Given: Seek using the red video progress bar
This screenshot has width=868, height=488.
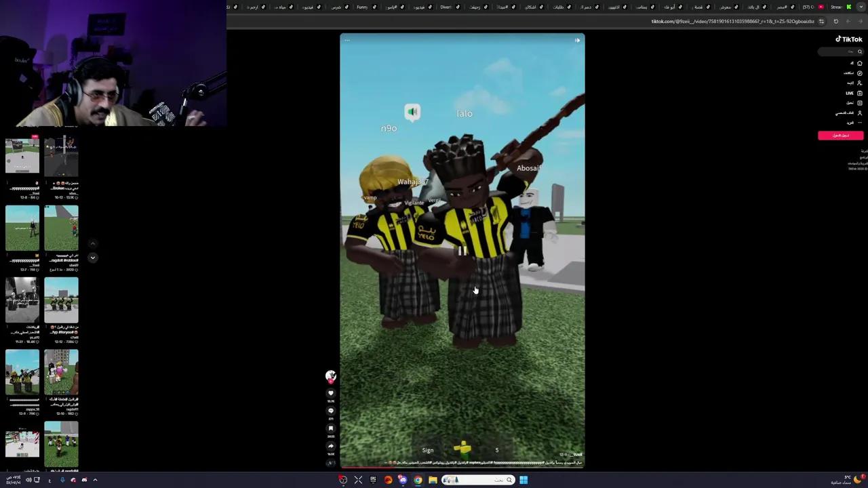Looking at the screenshot, I should pyautogui.click(x=462, y=467).
